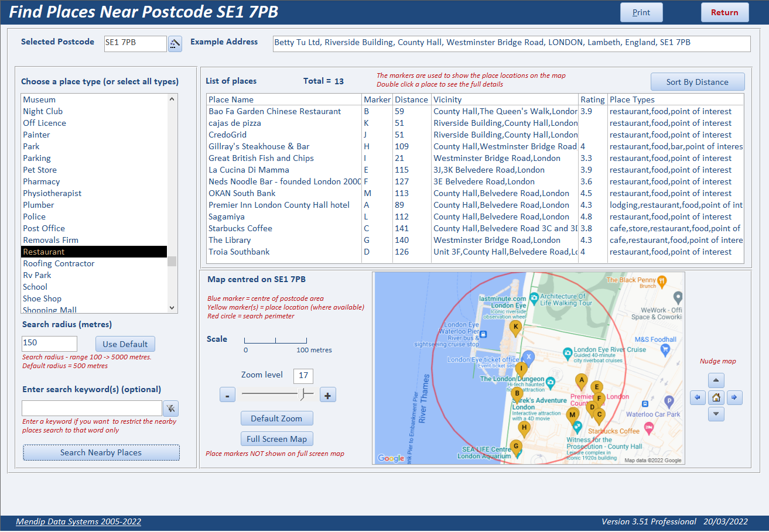Viewport: 769px width, 532px height.
Task: Clear the search keyword with the eraser icon
Action: coord(171,409)
